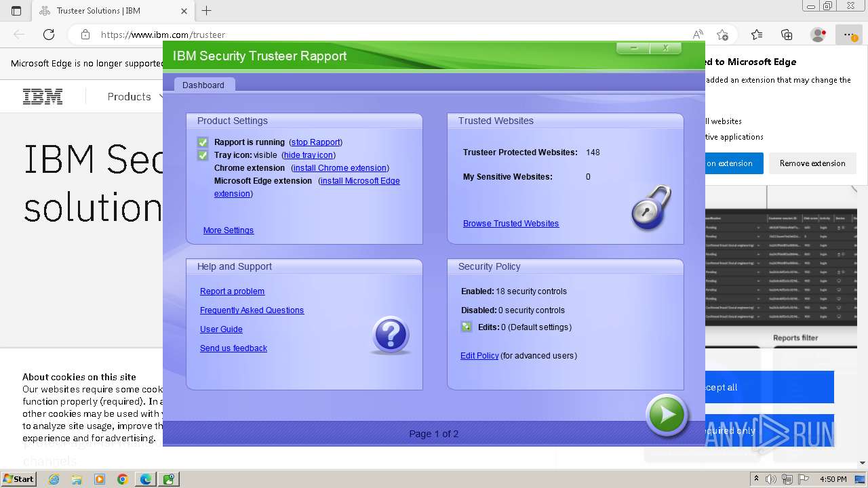Open the Edge profile avatar
Screen dimensions: 868x488
coord(818,35)
